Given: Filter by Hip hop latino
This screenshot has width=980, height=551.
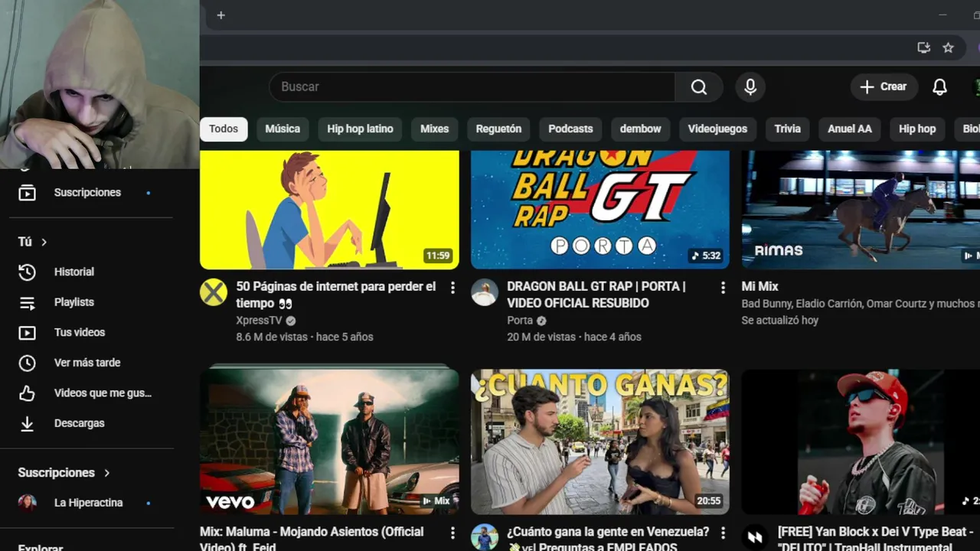Looking at the screenshot, I should pos(360,129).
